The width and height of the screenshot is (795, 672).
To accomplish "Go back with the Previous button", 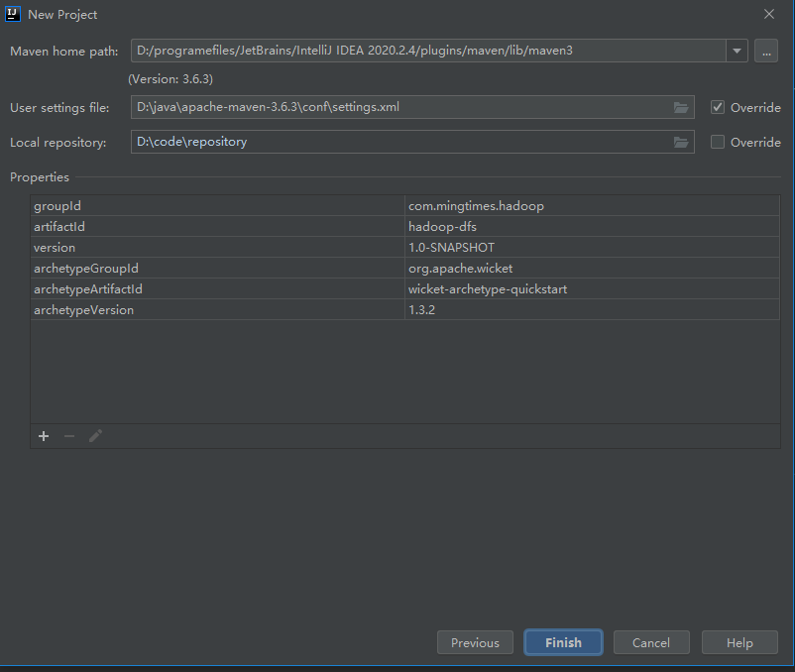I will coord(475,642).
